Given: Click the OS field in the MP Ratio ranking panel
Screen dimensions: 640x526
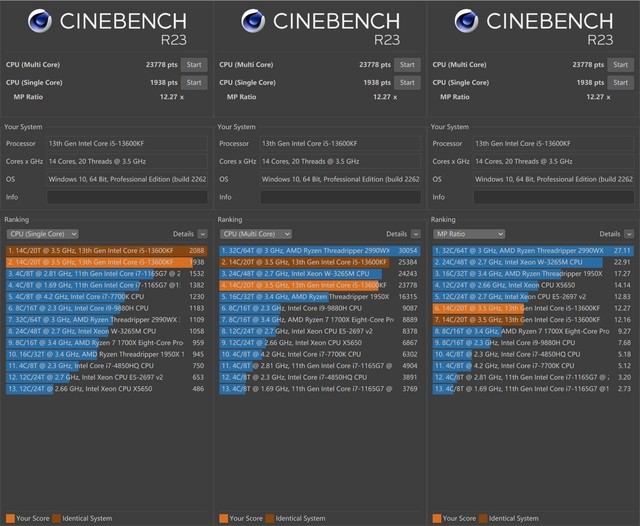Looking at the screenshot, I should click(x=554, y=179).
